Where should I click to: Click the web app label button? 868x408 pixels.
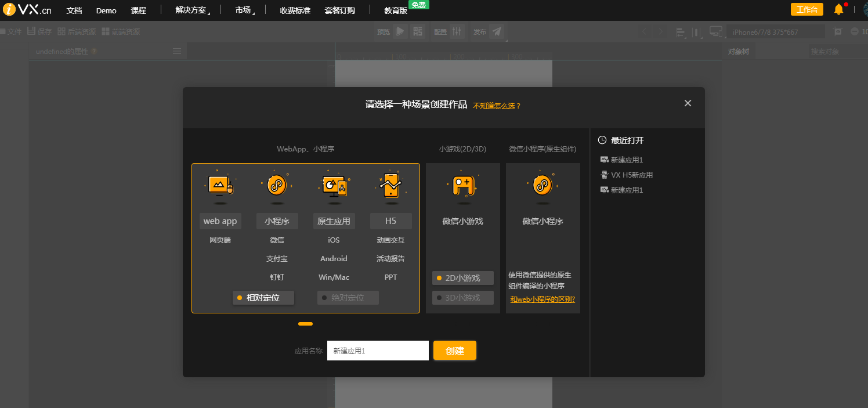click(220, 221)
